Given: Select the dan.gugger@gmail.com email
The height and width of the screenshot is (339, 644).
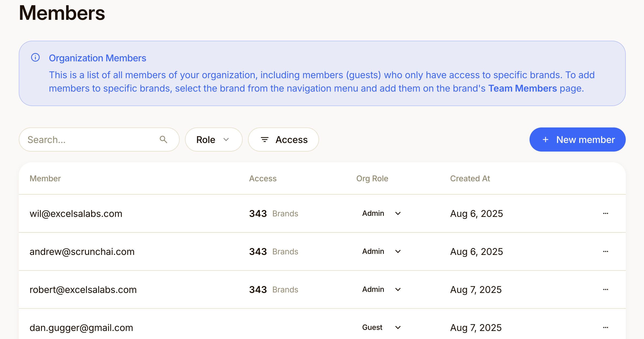Looking at the screenshot, I should tap(81, 328).
